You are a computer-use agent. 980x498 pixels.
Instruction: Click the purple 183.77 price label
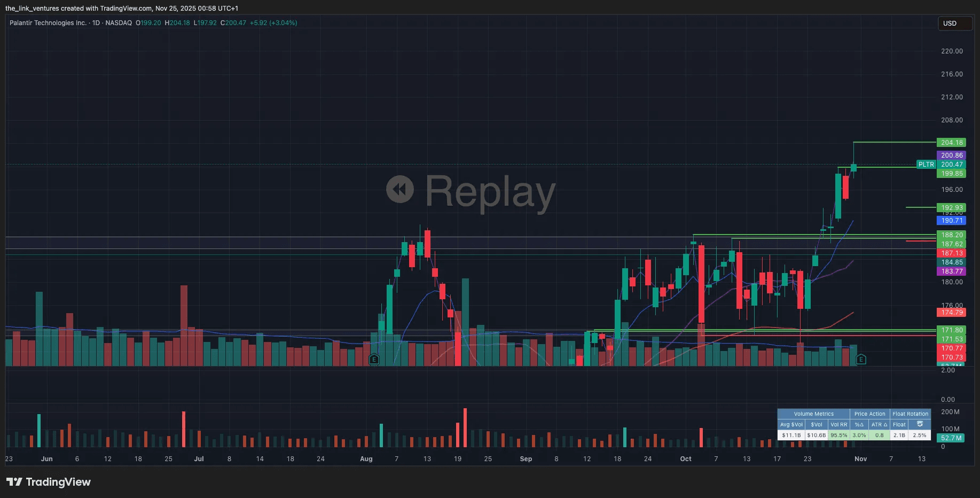pos(951,271)
